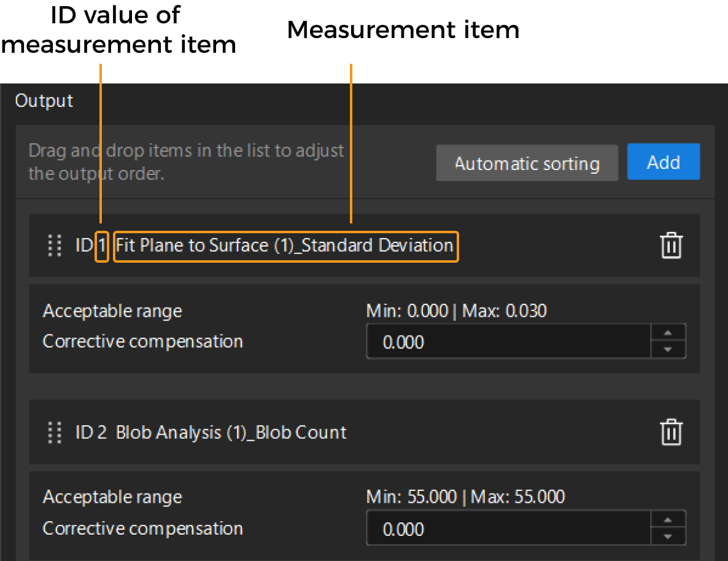Click Corrective compensation label under ID 1

142,341
